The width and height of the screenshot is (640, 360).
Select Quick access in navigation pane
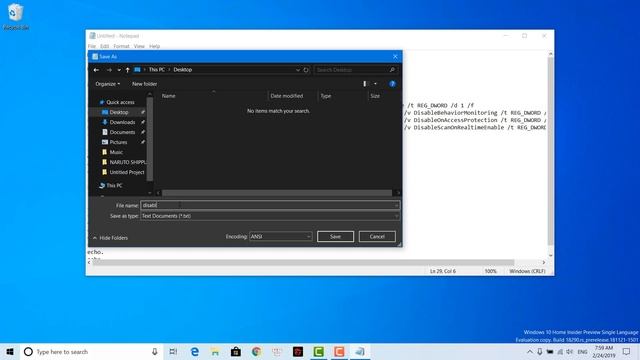[x=120, y=102]
